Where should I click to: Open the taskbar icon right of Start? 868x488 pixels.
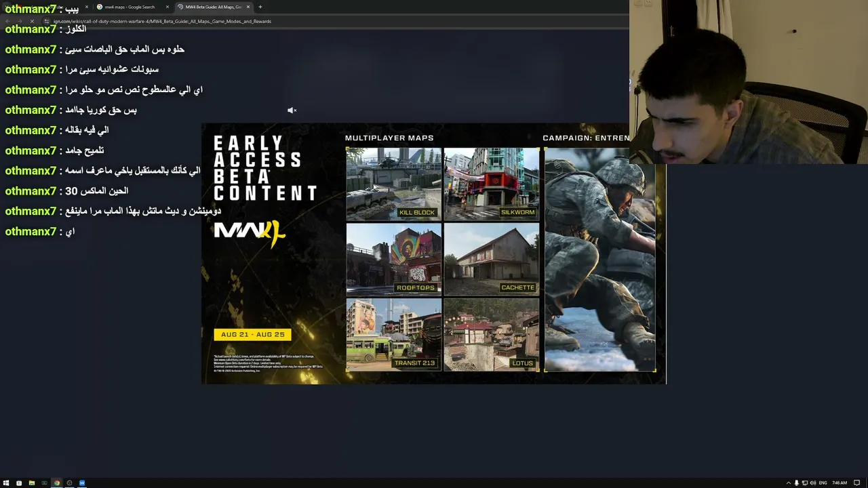(x=18, y=483)
